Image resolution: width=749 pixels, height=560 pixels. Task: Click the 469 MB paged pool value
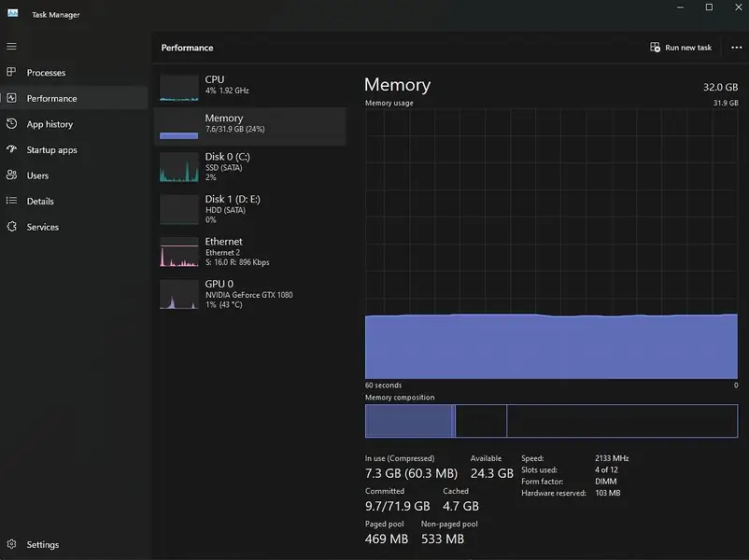click(x=387, y=539)
